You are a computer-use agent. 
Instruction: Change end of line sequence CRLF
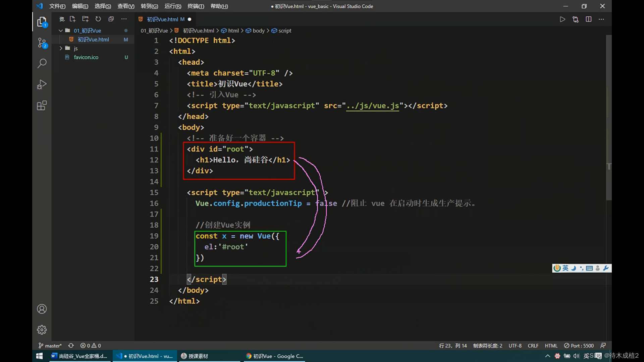533,346
